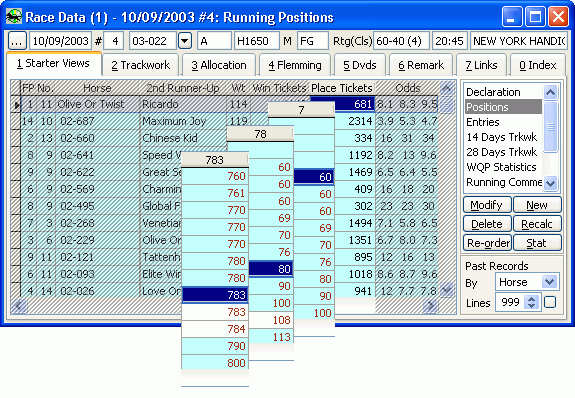Click the Re-order button
The width and height of the screenshot is (575, 398).
[x=487, y=243]
